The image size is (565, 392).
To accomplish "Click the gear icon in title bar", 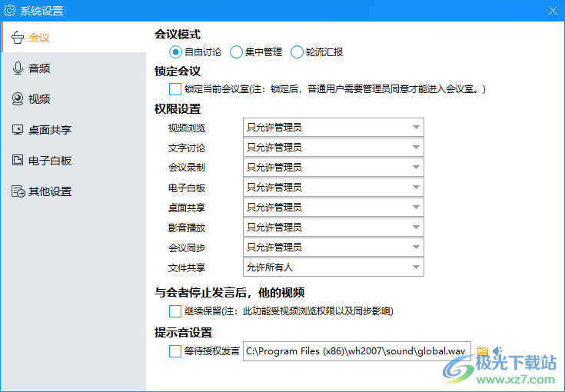I will point(10,11).
